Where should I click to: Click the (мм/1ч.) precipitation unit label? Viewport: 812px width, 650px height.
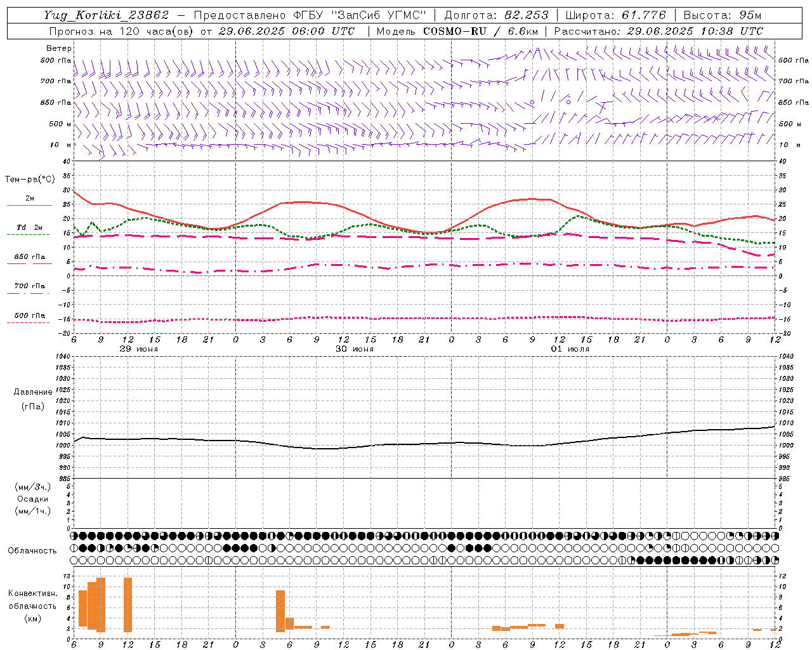point(33,511)
